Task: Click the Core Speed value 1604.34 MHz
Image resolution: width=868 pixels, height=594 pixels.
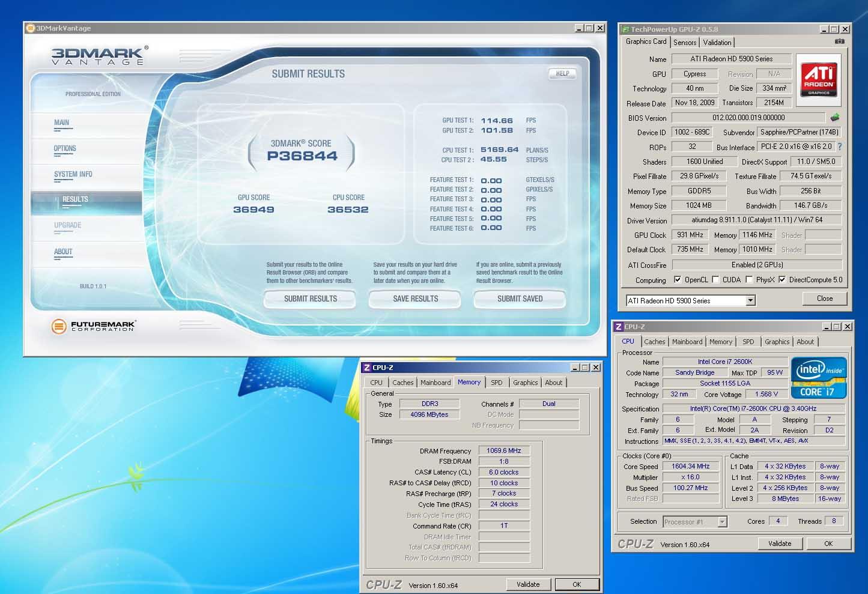Action: 690,466
